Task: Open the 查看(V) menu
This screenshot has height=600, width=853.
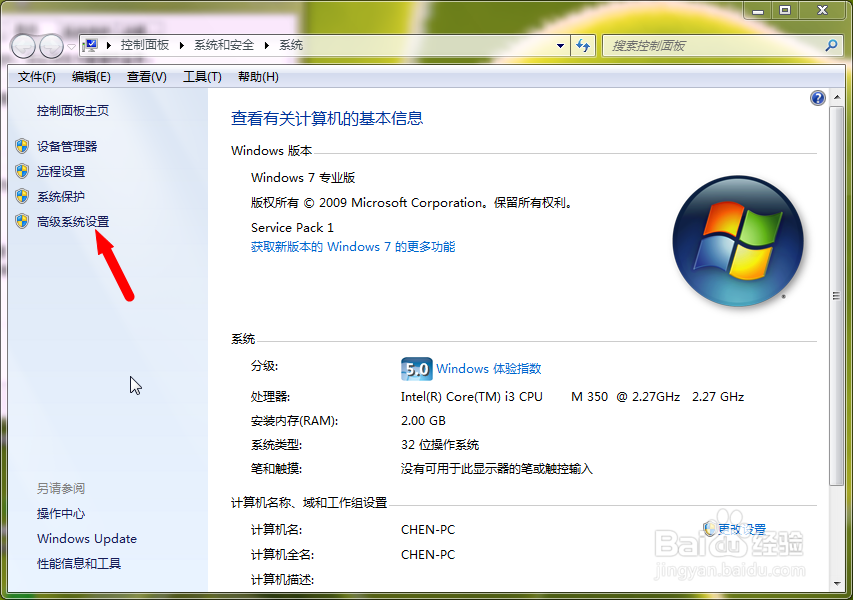Action: pyautogui.click(x=146, y=77)
